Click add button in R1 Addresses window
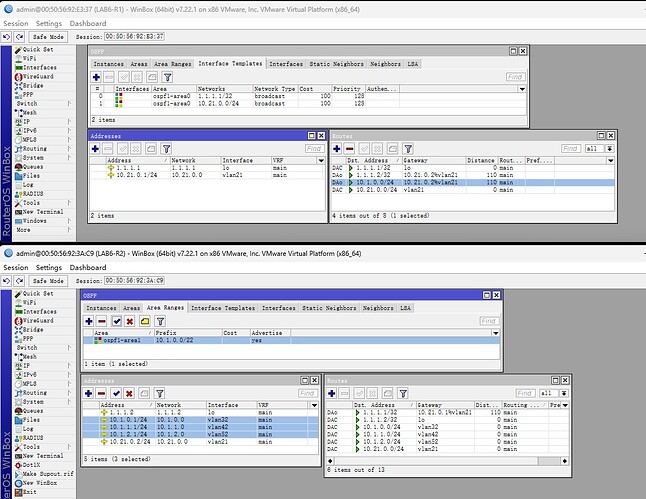This screenshot has height=499, width=646. 95,149
